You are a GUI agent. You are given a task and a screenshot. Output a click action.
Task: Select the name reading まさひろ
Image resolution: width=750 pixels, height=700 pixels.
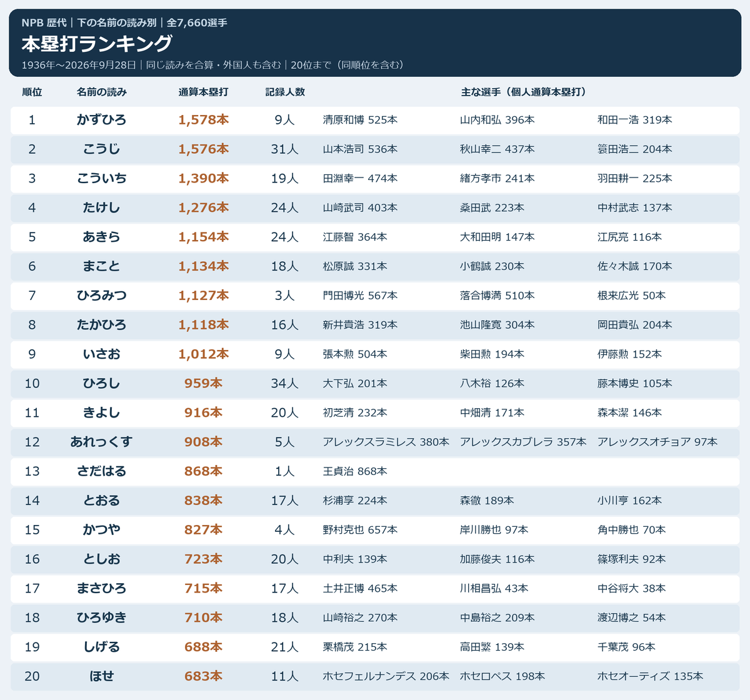(102, 589)
